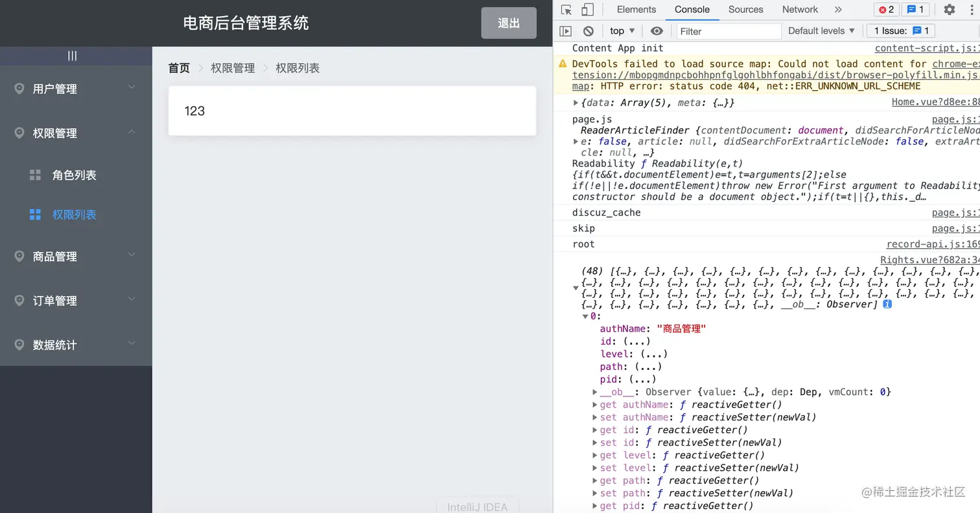Image resolution: width=980 pixels, height=513 pixels.
Task: Open 权限列表 menu item
Action: [x=76, y=214]
